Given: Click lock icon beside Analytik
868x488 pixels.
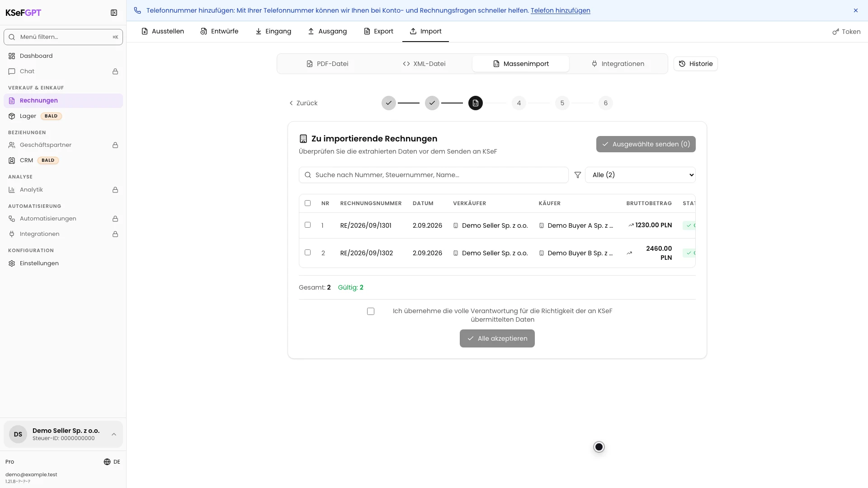Looking at the screenshot, I should click(x=115, y=190).
